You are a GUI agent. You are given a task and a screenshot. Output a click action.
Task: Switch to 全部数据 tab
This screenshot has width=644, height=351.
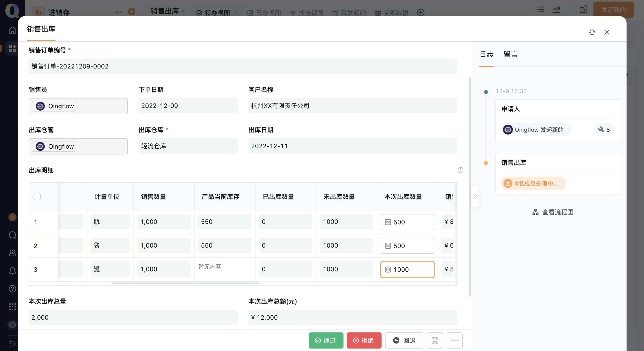(392, 13)
